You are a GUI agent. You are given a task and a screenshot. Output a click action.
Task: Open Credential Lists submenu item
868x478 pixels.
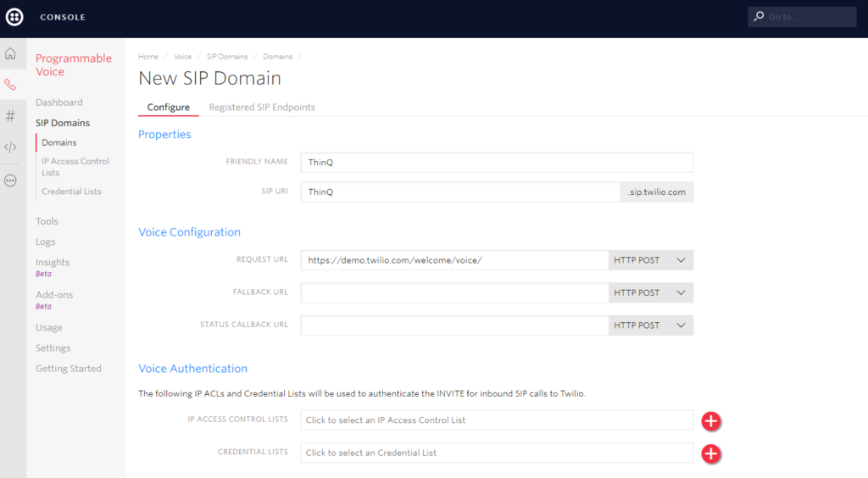click(x=71, y=192)
